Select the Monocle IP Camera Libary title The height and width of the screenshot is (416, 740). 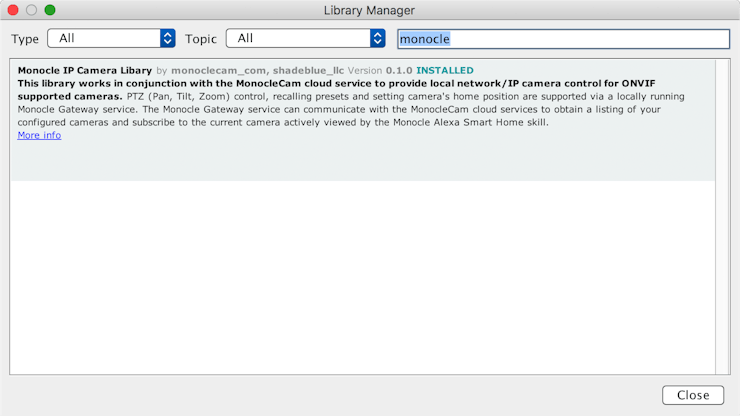[85, 71]
